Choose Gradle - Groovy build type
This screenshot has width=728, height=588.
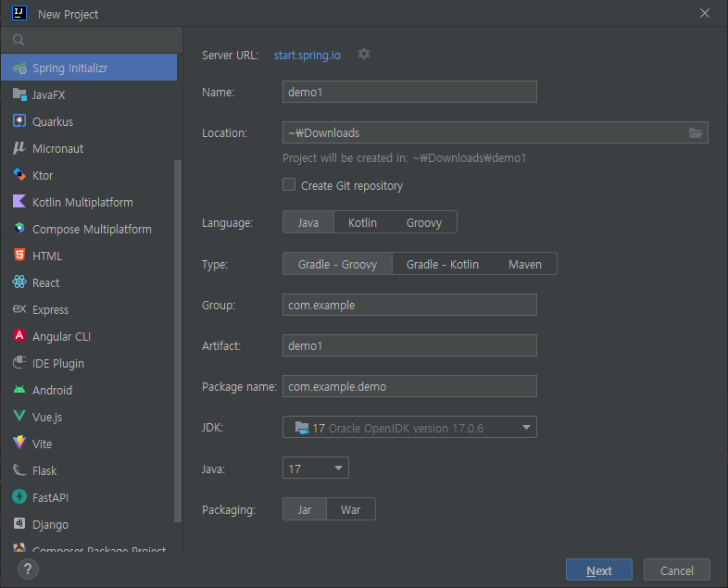click(337, 264)
